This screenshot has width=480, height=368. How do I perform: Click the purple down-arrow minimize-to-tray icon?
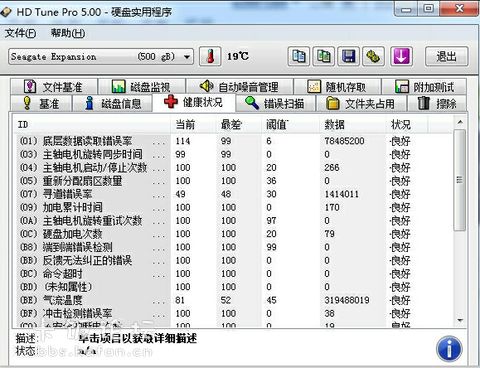pos(401,56)
